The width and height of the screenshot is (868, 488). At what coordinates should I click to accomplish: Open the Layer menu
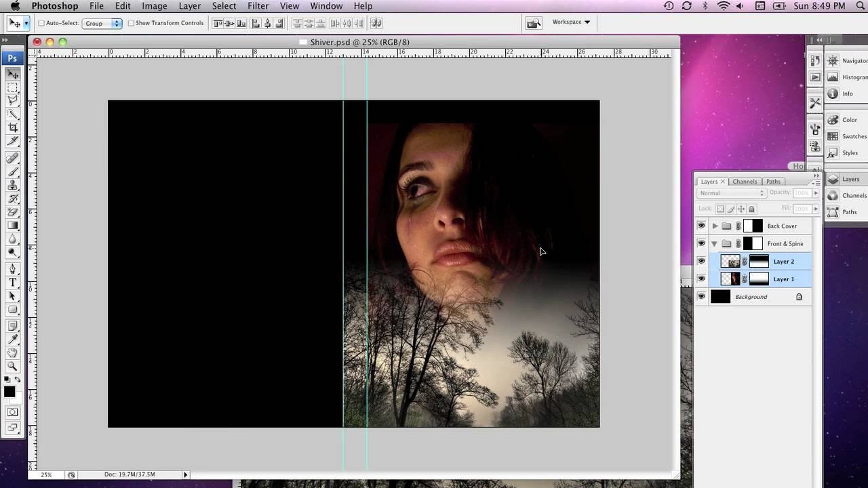(x=189, y=6)
